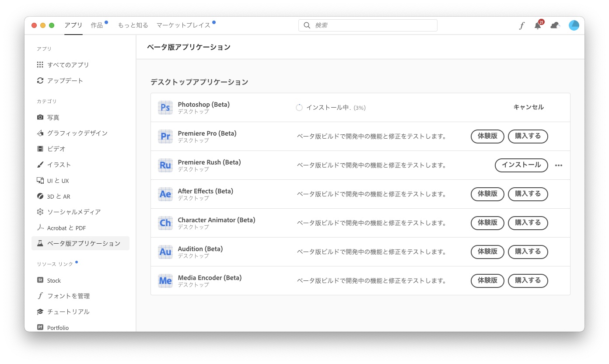Start 体験版 for Premiere Pro (Beta)
This screenshot has height=364, width=609.
(x=487, y=136)
